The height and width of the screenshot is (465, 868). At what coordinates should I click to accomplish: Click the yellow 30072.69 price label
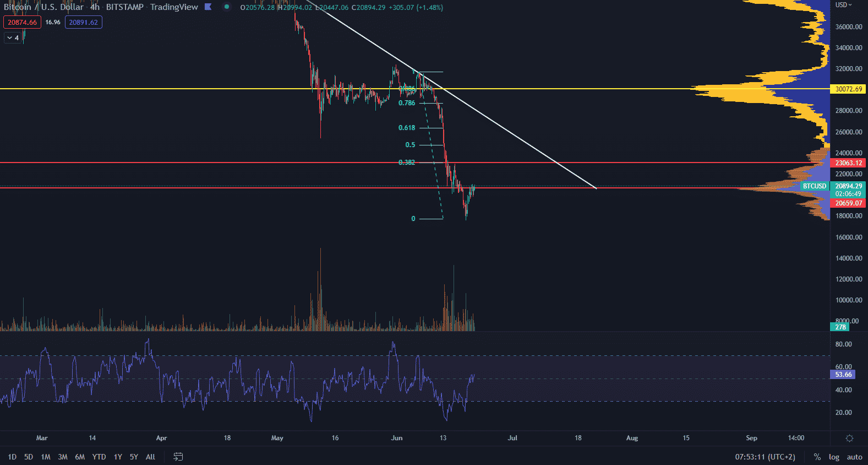click(x=848, y=89)
